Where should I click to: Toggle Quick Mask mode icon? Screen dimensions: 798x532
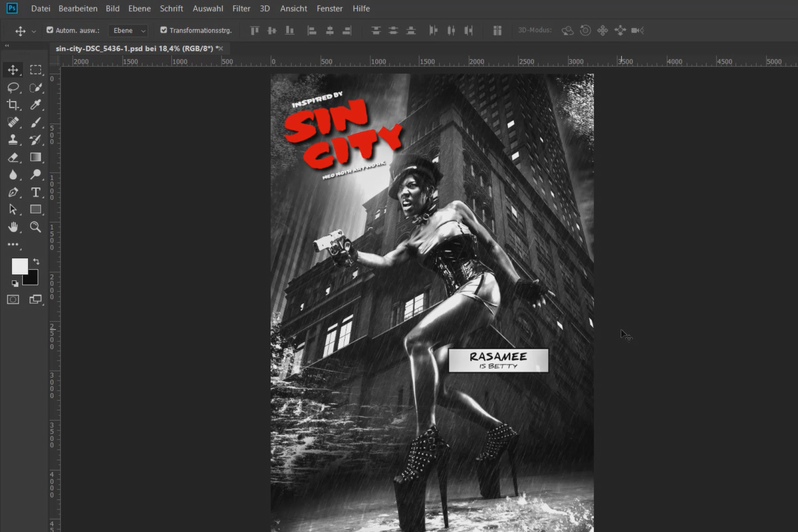pyautogui.click(x=13, y=299)
